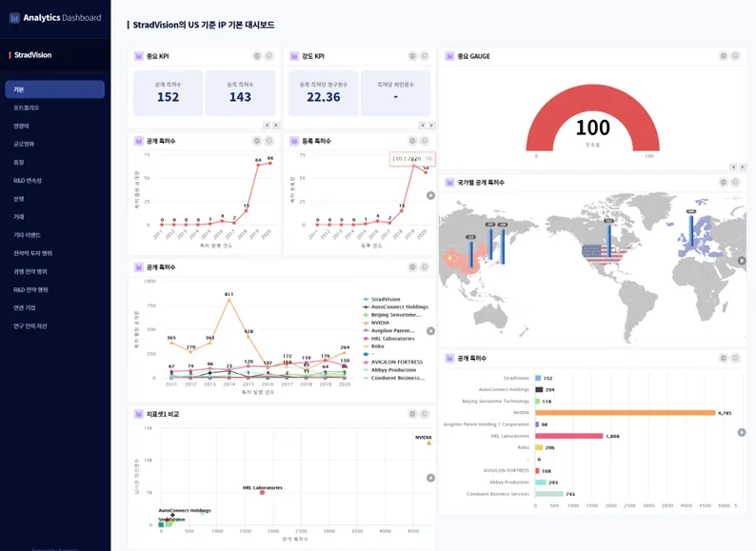Image resolution: width=756 pixels, height=551 pixels.
Task: Click purple chart icon beside 중요 GAUGE title
Action: coord(449,56)
